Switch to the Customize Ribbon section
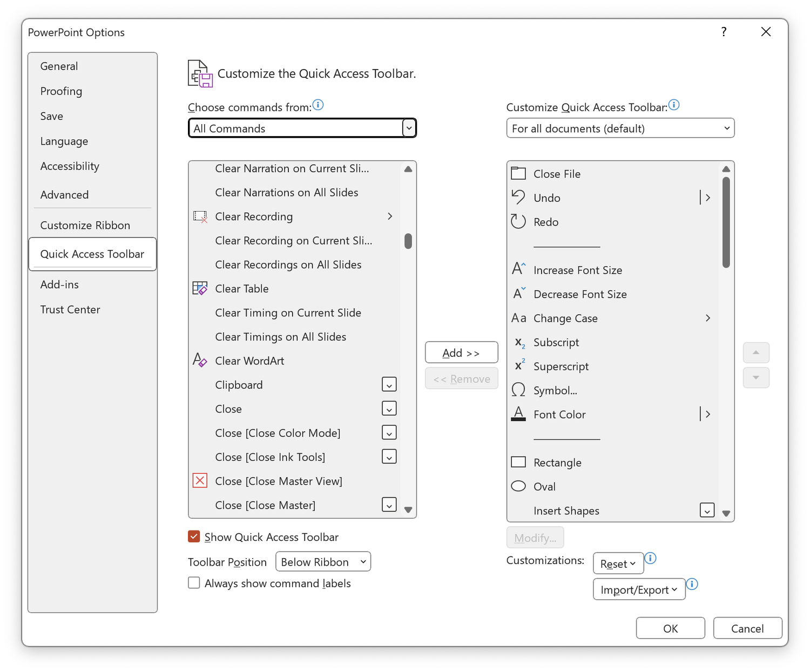Viewport: 810px width, 672px height. [x=85, y=225]
